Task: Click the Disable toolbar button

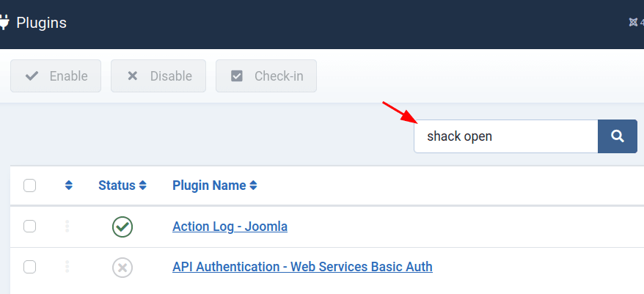Action: [158, 76]
